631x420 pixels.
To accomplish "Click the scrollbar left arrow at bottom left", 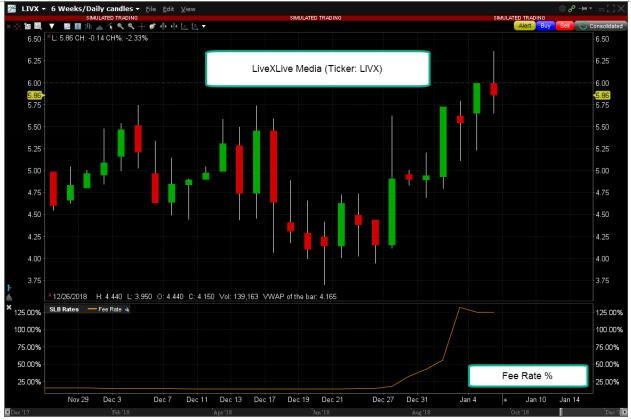I will 7,412.
